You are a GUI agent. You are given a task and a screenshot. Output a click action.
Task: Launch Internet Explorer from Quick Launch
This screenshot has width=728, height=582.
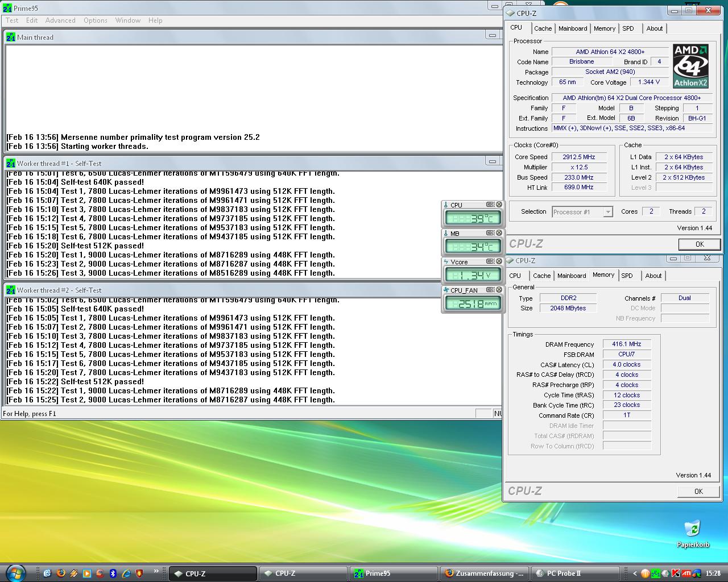coord(126,573)
